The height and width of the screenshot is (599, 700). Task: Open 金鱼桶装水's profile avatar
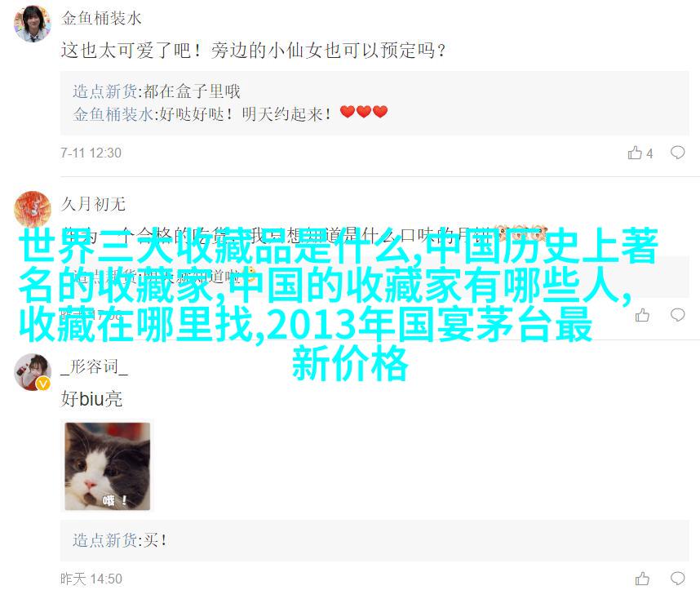pyautogui.click(x=32, y=24)
